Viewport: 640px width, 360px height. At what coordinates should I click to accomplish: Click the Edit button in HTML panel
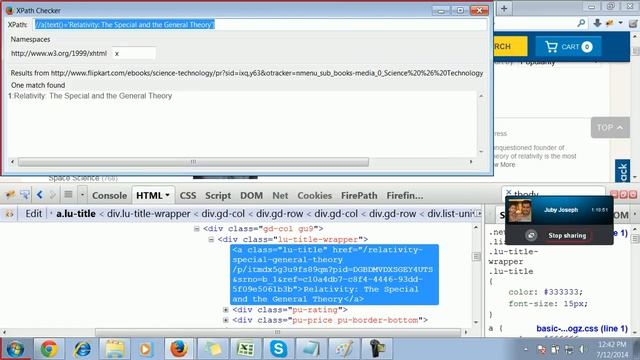[x=33, y=213]
